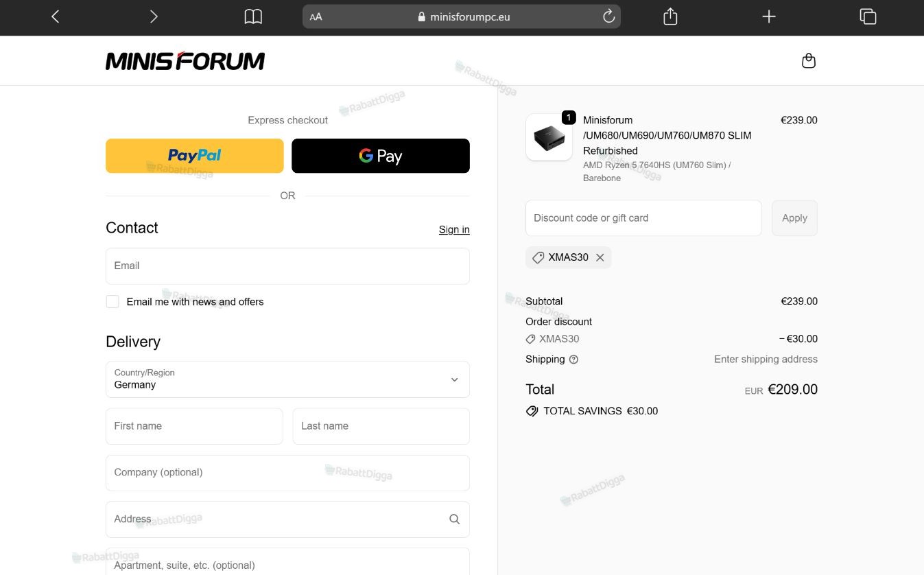The width and height of the screenshot is (924, 575).
Task: Choose the Google Pay express checkout button
Action: pos(381,156)
